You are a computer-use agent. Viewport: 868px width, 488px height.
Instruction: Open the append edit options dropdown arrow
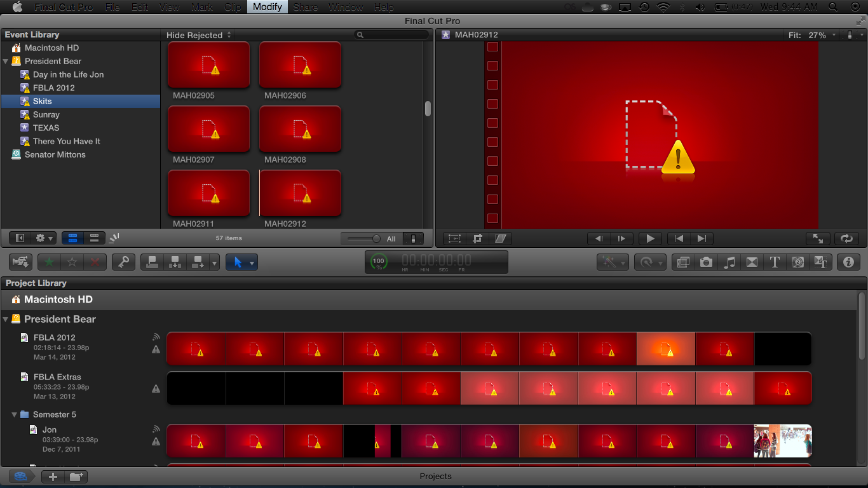tap(214, 262)
